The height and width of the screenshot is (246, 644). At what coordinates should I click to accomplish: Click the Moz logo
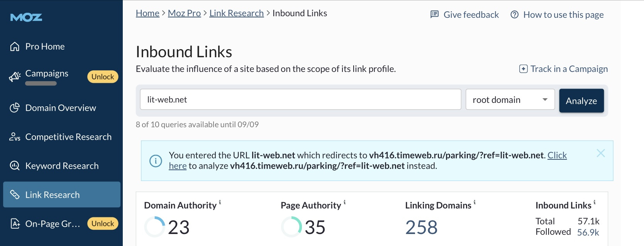click(x=26, y=17)
